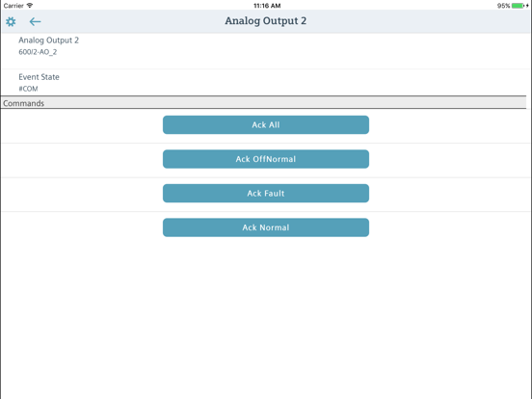
Task: Open the settings gear icon
Action: [x=11, y=22]
